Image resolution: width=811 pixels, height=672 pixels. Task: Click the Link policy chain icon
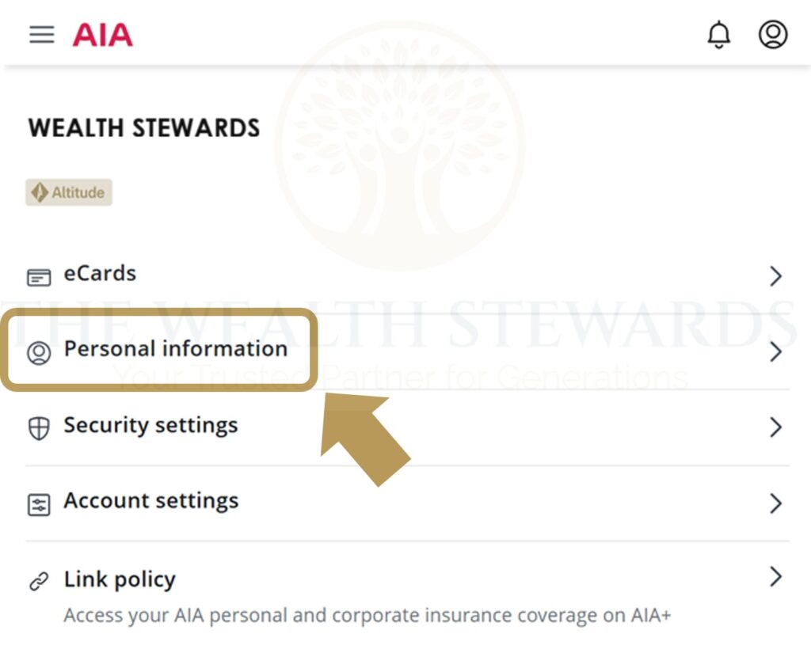[x=39, y=582]
